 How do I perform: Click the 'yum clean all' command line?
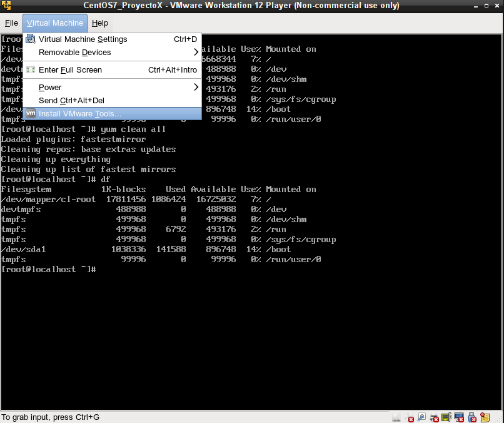(x=84, y=130)
